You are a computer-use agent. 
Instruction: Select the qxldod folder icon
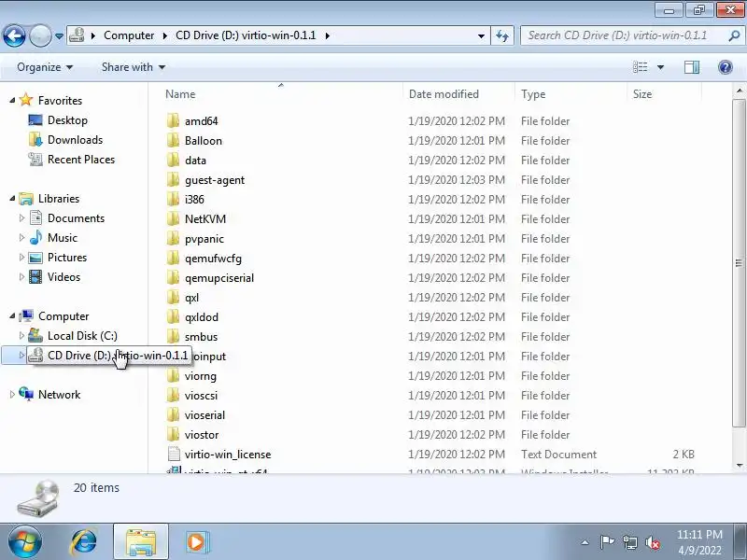[x=174, y=316]
